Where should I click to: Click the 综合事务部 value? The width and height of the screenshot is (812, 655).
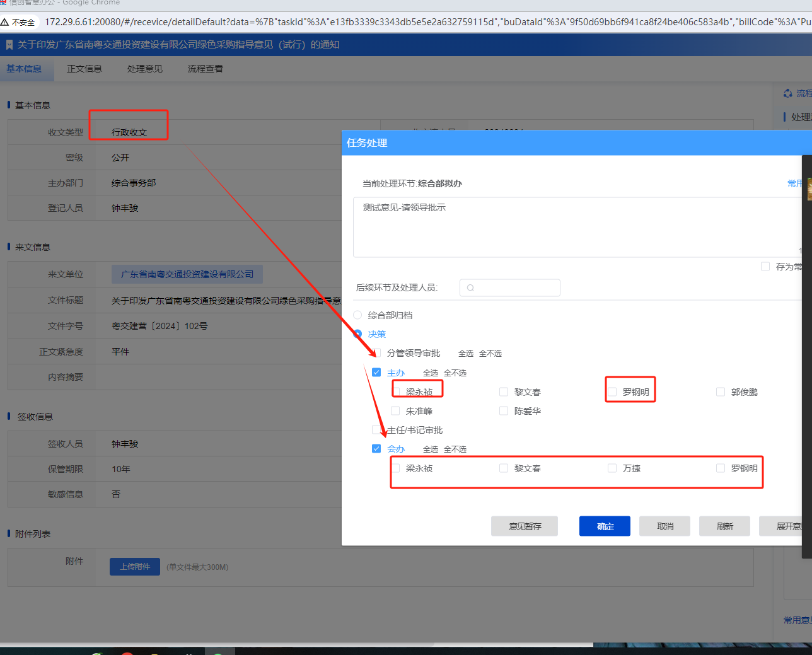[x=134, y=183]
